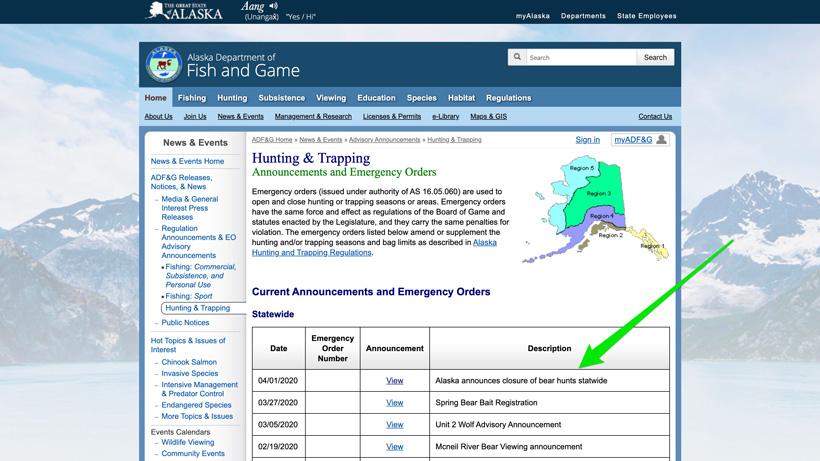Click the State of Alaska logo
The image size is (820, 461).
[x=184, y=10]
